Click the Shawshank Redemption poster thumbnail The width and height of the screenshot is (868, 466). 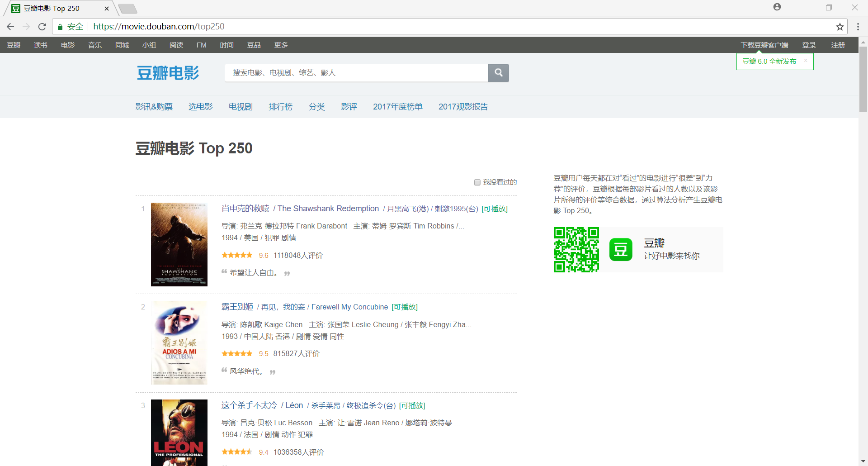[179, 244]
